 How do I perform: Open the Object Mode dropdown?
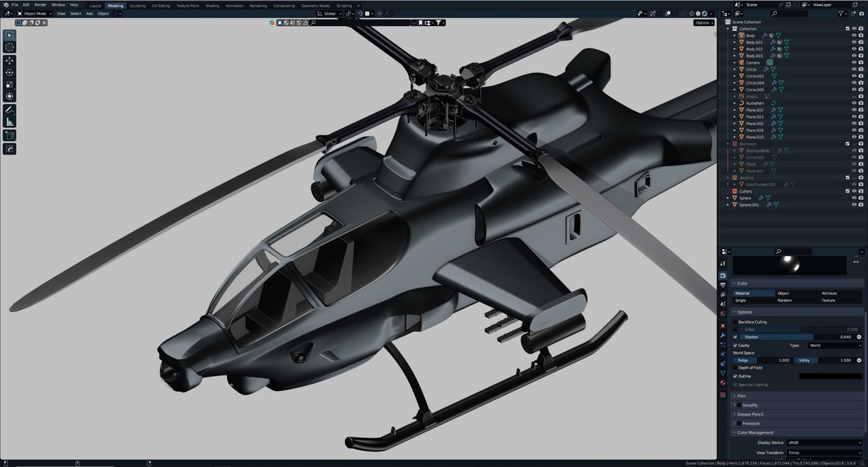coord(35,13)
